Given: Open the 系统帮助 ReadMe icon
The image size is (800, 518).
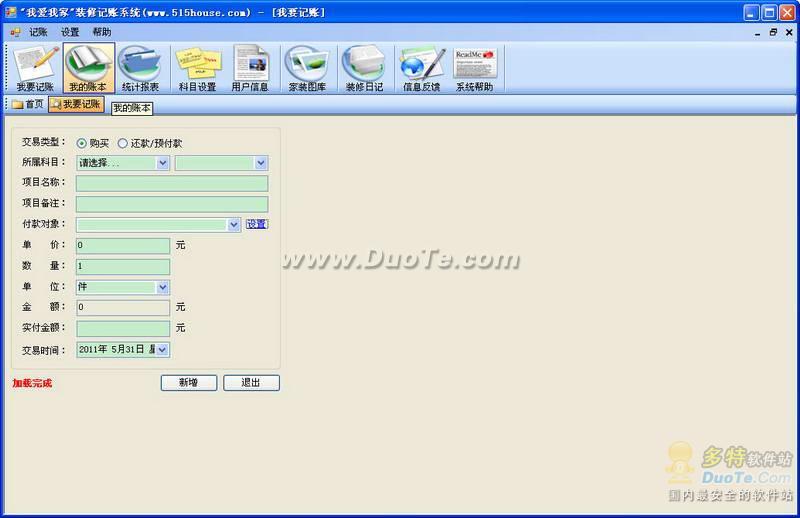Looking at the screenshot, I should pyautogui.click(x=474, y=68).
